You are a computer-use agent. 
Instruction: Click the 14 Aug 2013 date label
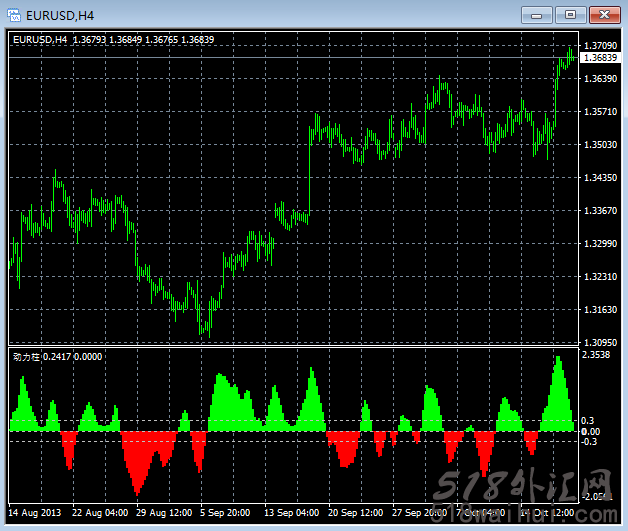pyautogui.click(x=37, y=514)
